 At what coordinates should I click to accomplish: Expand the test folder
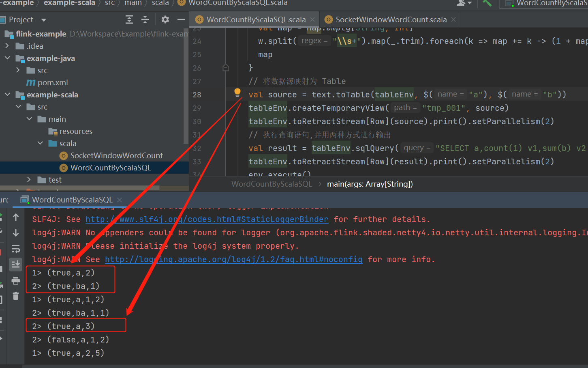(x=29, y=180)
